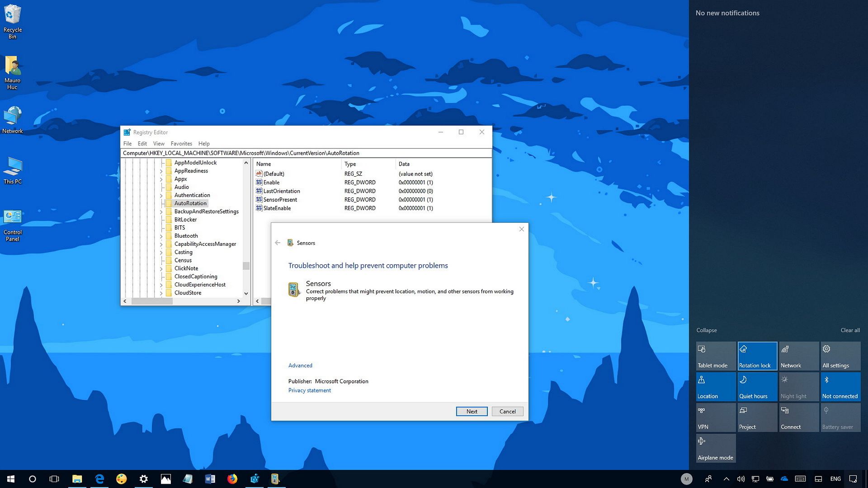Open OneDrive from the system tray
Image resolution: width=868 pixels, height=488 pixels.
point(784,479)
